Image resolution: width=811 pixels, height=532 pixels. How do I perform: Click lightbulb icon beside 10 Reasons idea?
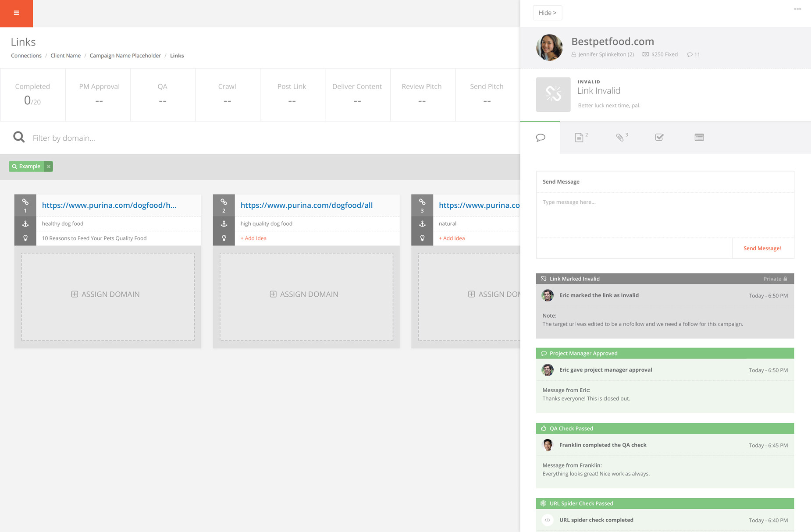click(25, 238)
